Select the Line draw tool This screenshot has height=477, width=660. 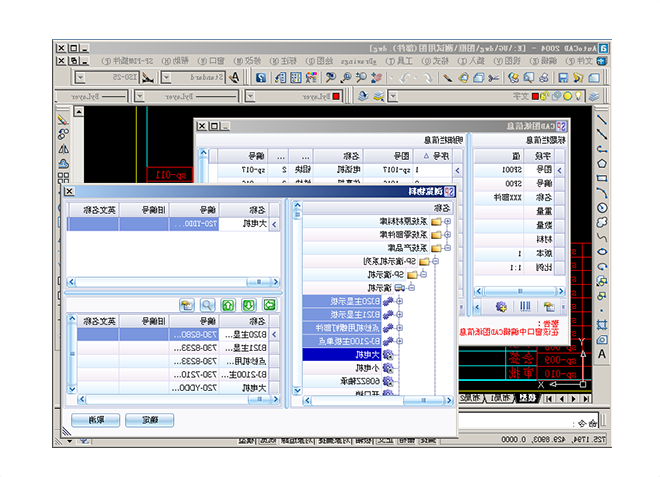602,119
